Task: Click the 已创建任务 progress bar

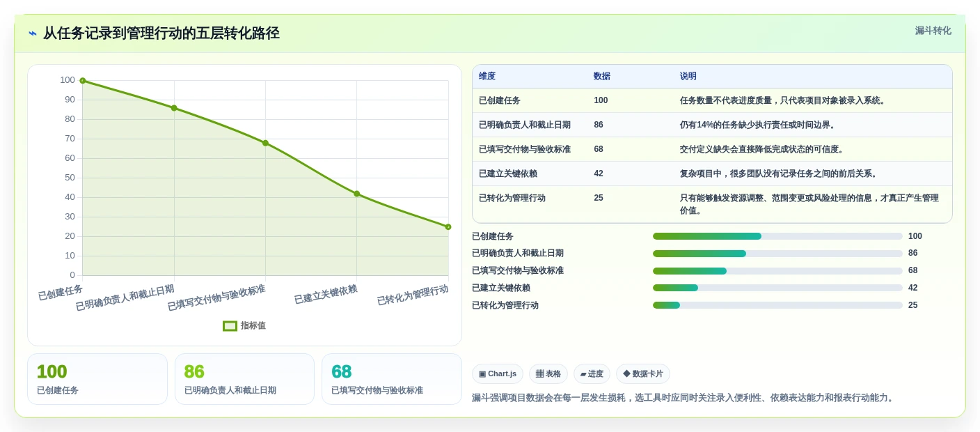Action: pos(777,236)
